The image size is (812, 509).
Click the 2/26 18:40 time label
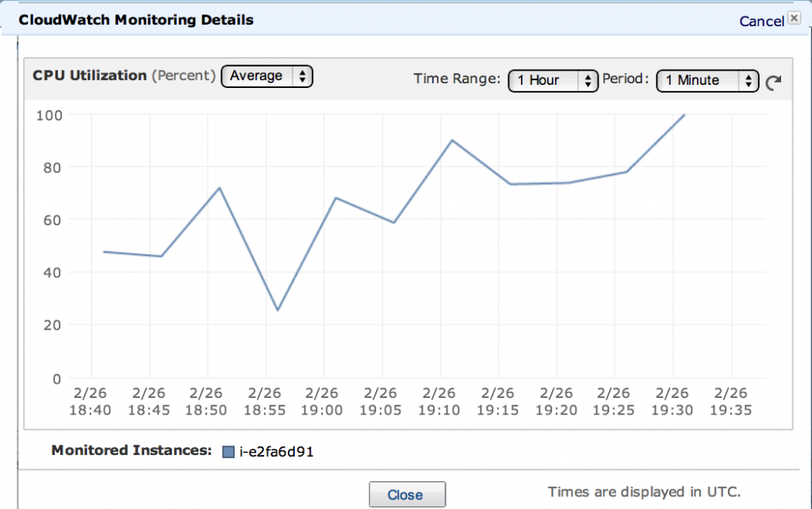[90, 401]
